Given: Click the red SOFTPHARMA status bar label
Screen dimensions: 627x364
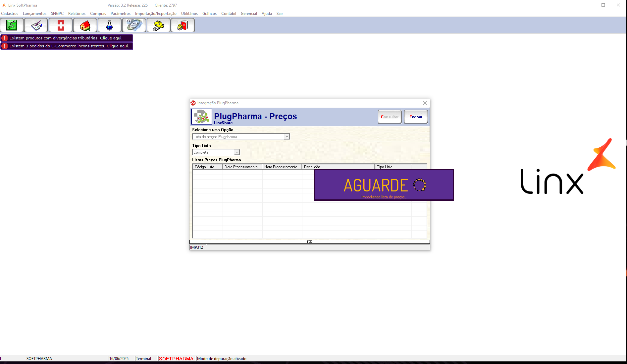Looking at the screenshot, I should click(176, 359).
